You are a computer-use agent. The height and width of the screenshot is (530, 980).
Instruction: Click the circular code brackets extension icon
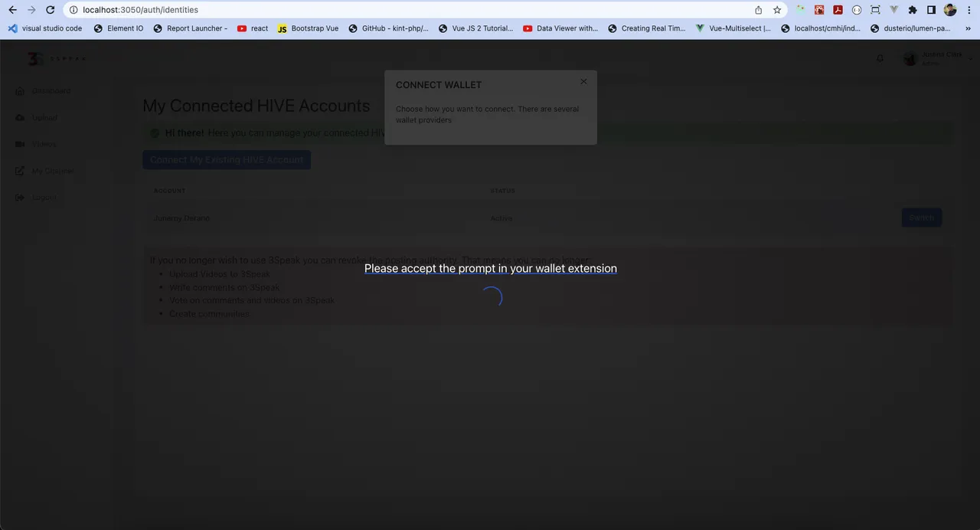[x=857, y=10]
